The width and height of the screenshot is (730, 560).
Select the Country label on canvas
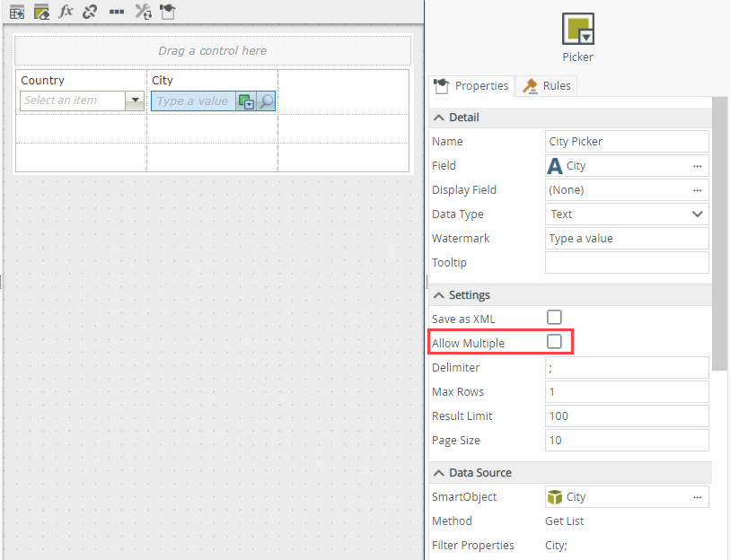click(43, 81)
